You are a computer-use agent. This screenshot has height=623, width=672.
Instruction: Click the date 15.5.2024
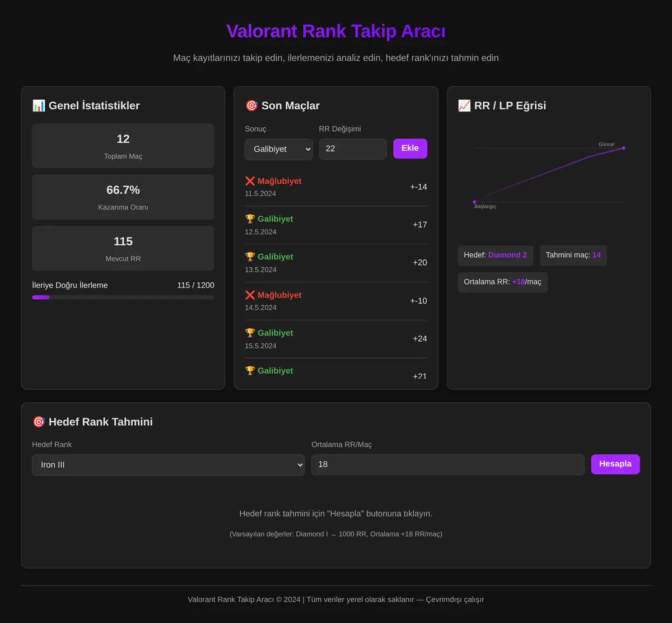pos(260,346)
